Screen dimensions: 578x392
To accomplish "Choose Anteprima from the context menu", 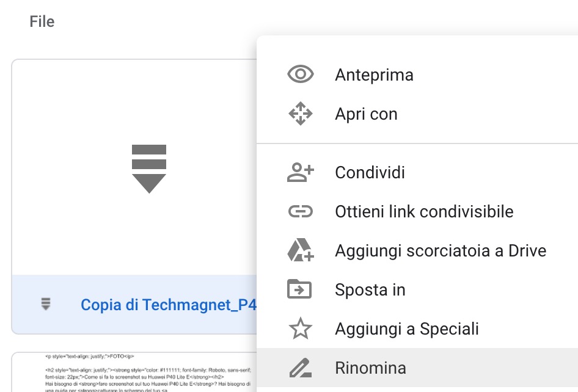I will point(374,75).
